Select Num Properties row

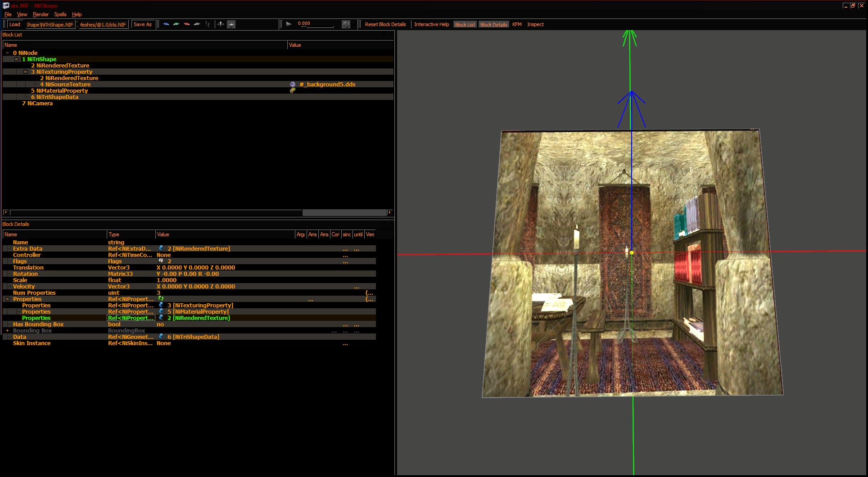pos(189,292)
